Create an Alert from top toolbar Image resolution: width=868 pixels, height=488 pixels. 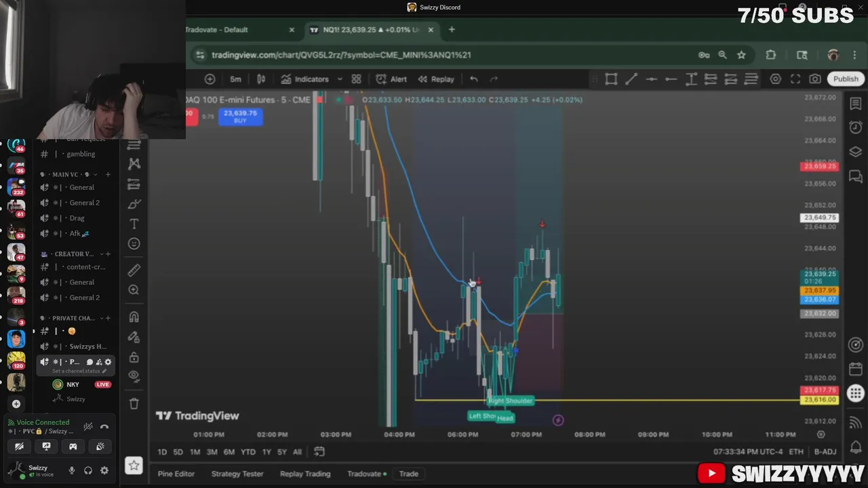pos(391,79)
